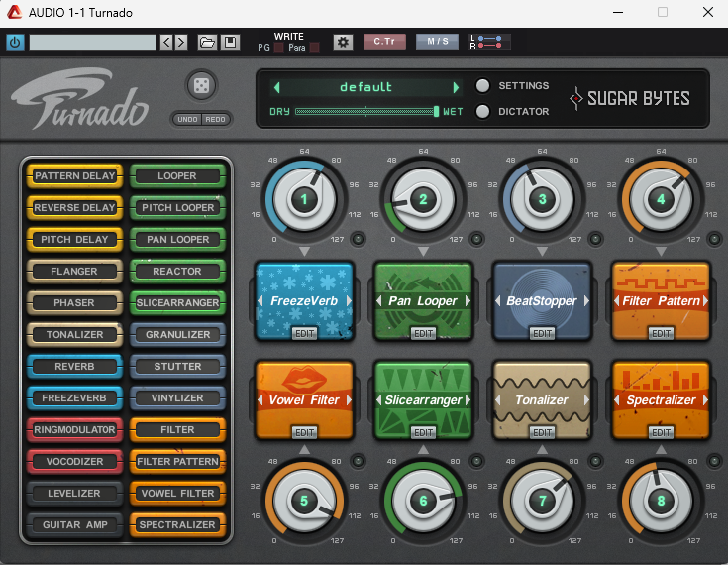This screenshot has height=565, width=728.
Task: Toggle the plugin power bypass button
Action: (x=15, y=43)
